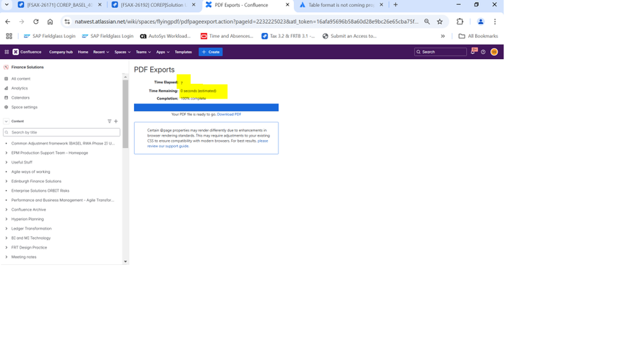Close the FSAX-26171 COREP_BASEL tab
Image resolution: width=644 pixels, height=362 pixels.
point(100,5)
